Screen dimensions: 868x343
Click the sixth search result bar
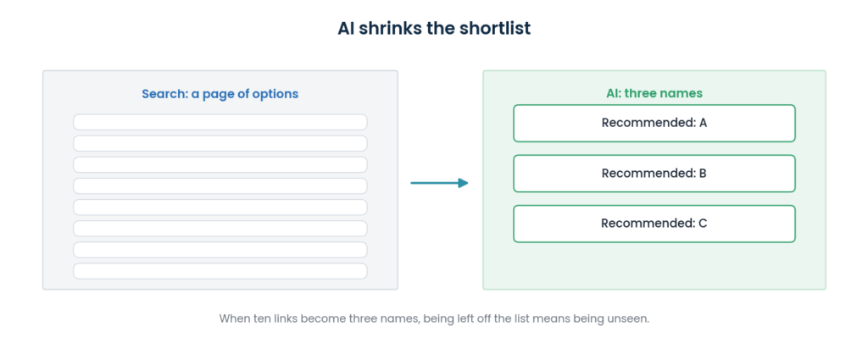tap(220, 229)
